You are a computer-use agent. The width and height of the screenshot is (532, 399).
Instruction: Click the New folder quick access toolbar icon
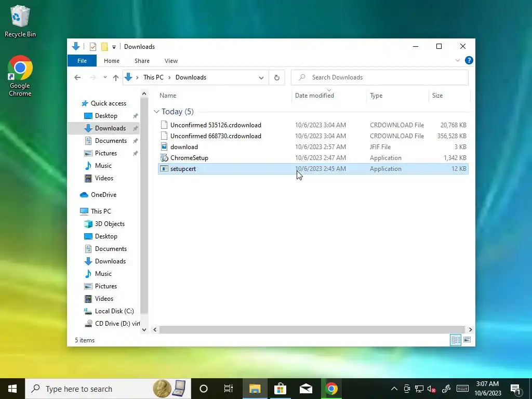104,46
